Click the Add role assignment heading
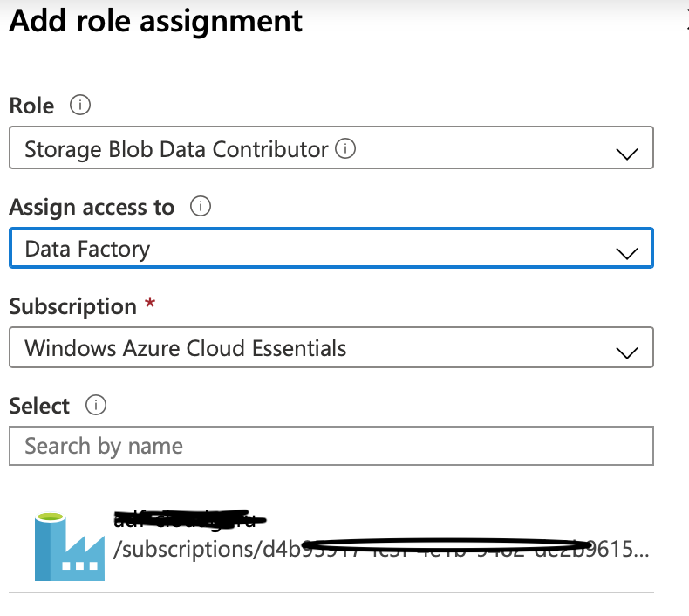The width and height of the screenshot is (689, 616). click(156, 21)
